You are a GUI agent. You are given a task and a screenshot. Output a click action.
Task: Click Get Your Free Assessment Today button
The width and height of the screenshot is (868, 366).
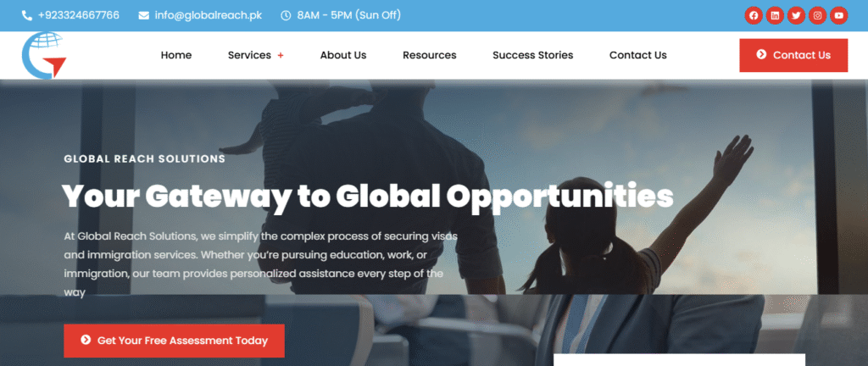pos(174,341)
